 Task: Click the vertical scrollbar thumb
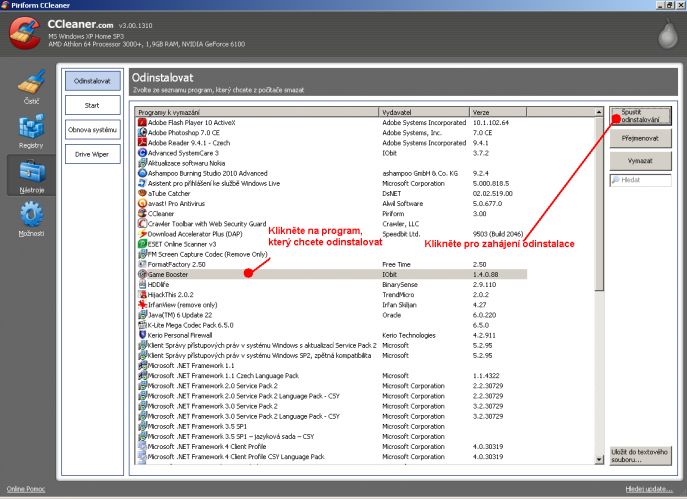coord(599,203)
